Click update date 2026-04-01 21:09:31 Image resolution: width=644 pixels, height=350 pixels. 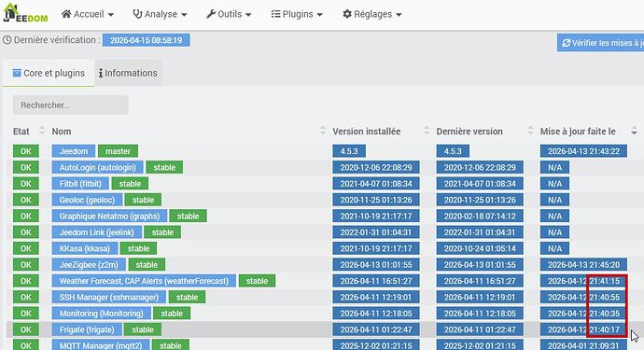pyautogui.click(x=583, y=345)
